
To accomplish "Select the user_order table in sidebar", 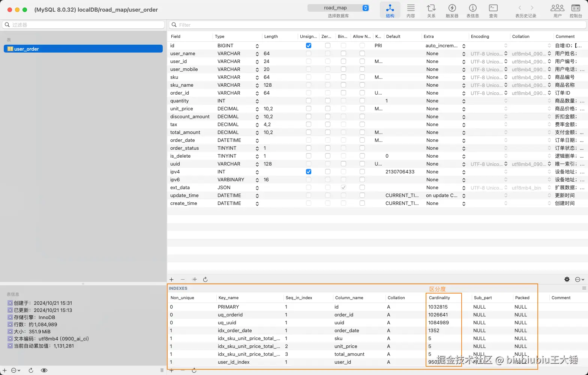I will pyautogui.click(x=83, y=49).
